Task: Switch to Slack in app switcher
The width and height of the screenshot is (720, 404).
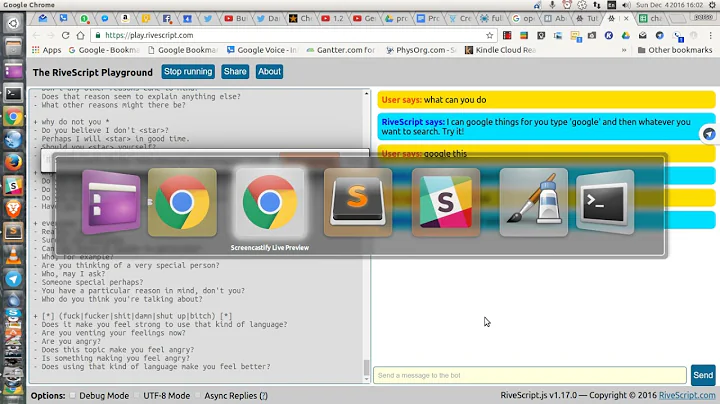Action: 446,202
